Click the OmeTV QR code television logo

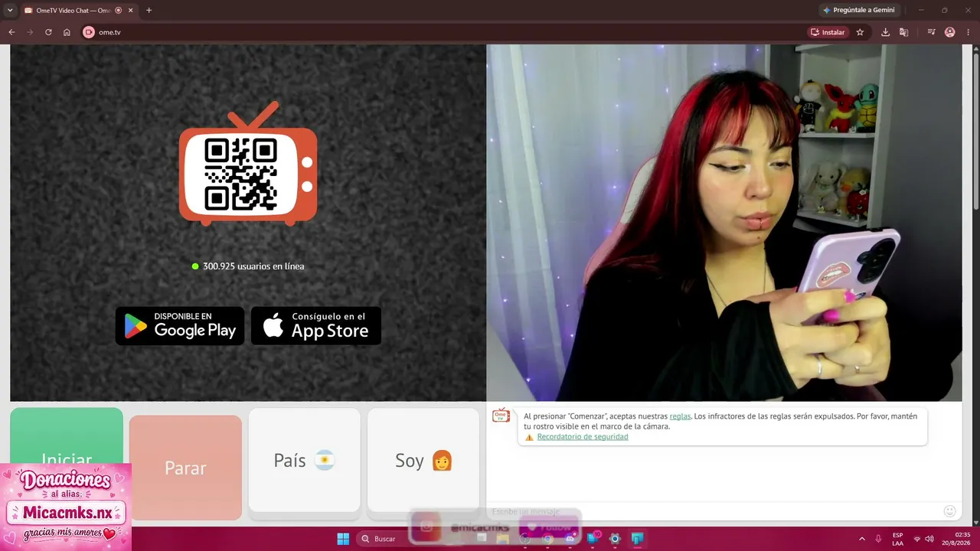click(248, 164)
